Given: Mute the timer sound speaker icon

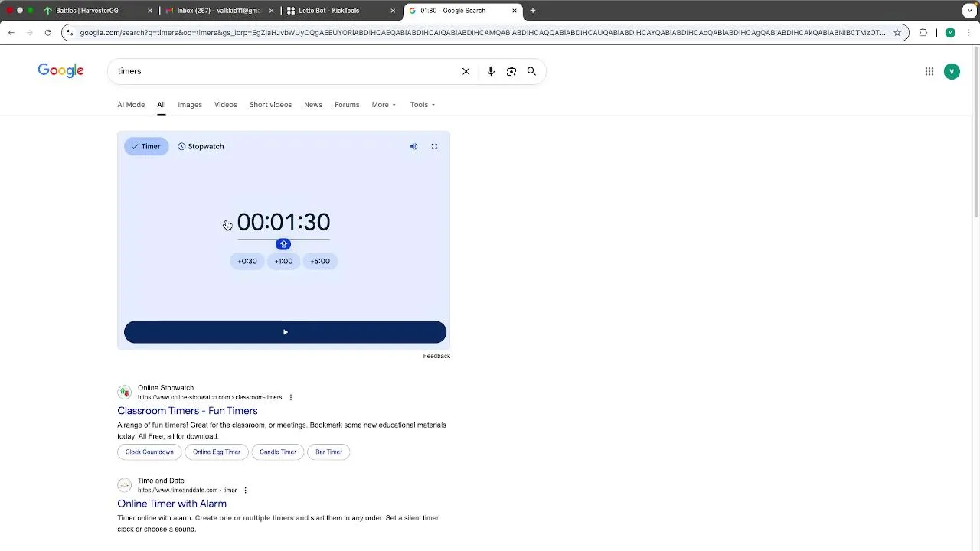Looking at the screenshot, I should pyautogui.click(x=413, y=146).
